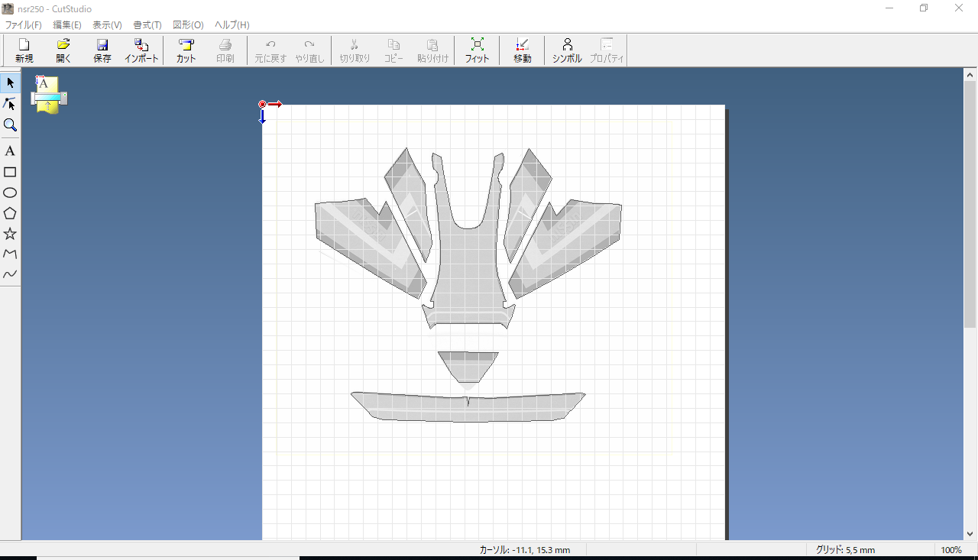The width and height of the screenshot is (978, 560).
Task: Open the 表示(V) menu
Action: (x=107, y=25)
